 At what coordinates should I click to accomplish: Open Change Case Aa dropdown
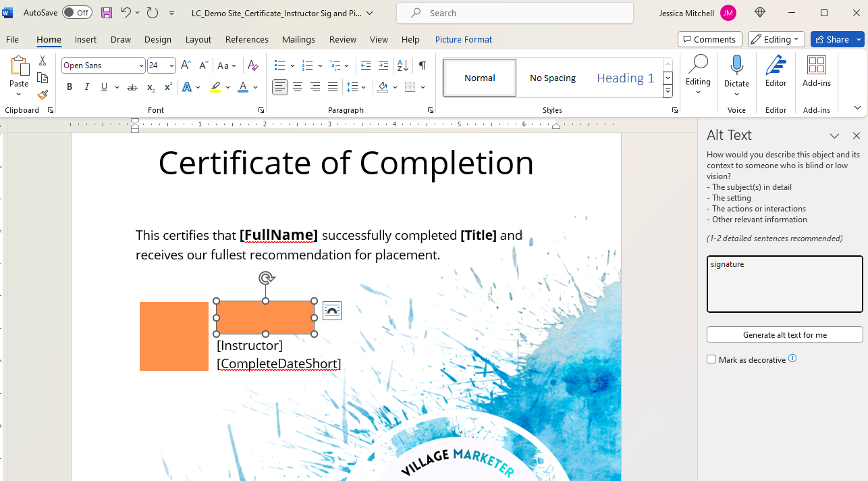227,66
